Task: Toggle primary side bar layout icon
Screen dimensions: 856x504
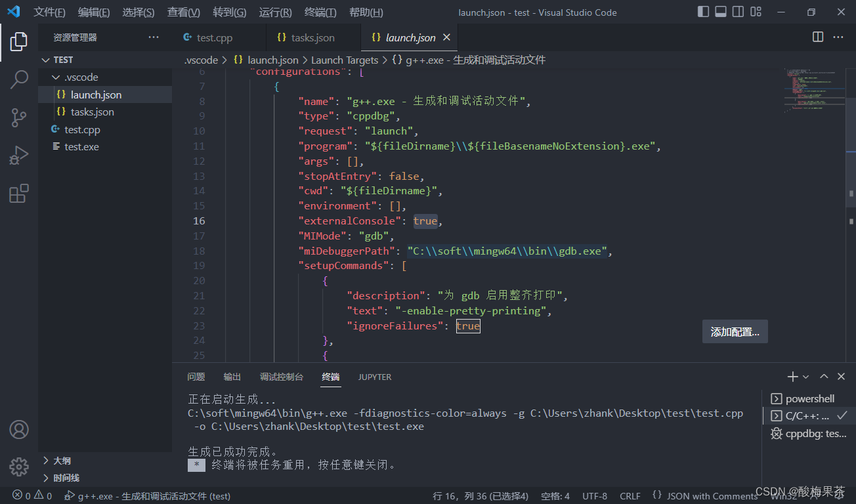Action: click(x=703, y=12)
